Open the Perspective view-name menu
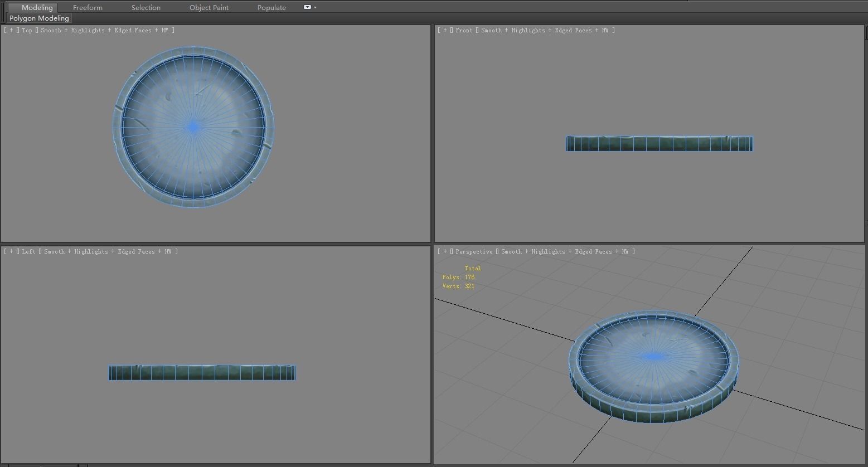This screenshot has height=467, width=868. (x=474, y=251)
